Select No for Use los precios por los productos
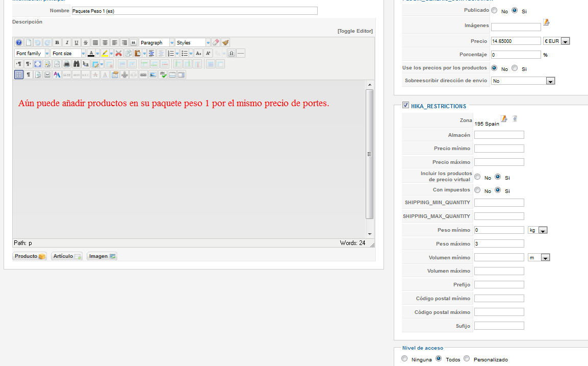This screenshot has width=588, height=366. [494, 68]
